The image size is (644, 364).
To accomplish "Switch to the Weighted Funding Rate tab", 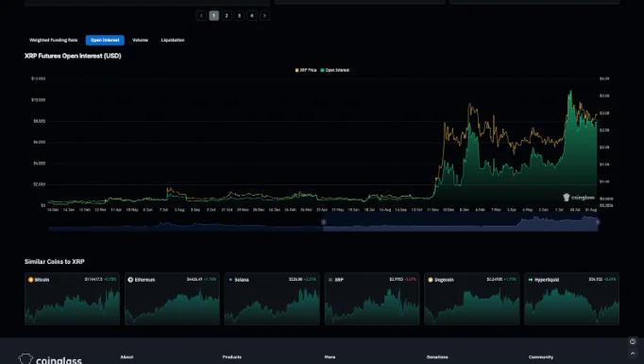I will 54,40.
